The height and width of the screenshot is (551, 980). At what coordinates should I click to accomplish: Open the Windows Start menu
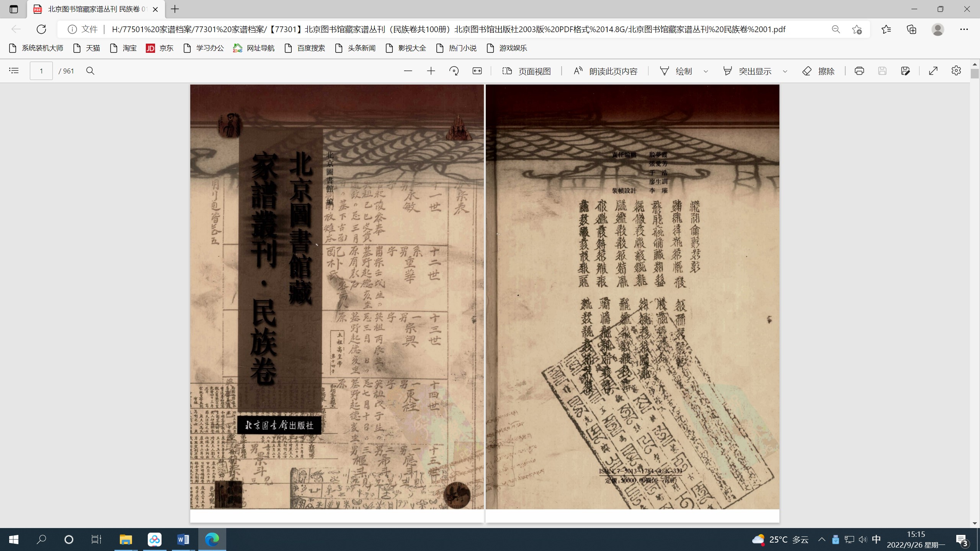tap(14, 540)
